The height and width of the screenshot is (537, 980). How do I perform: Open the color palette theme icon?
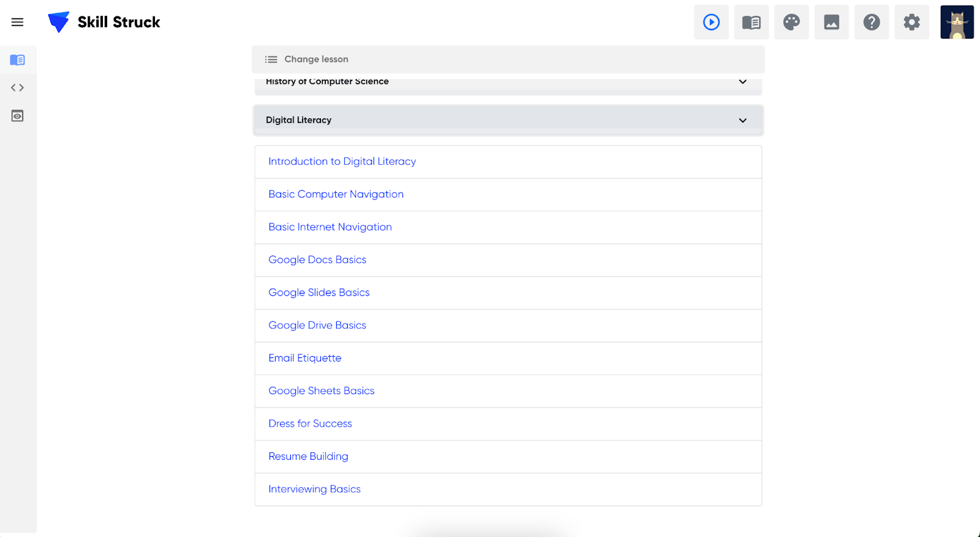tap(791, 22)
